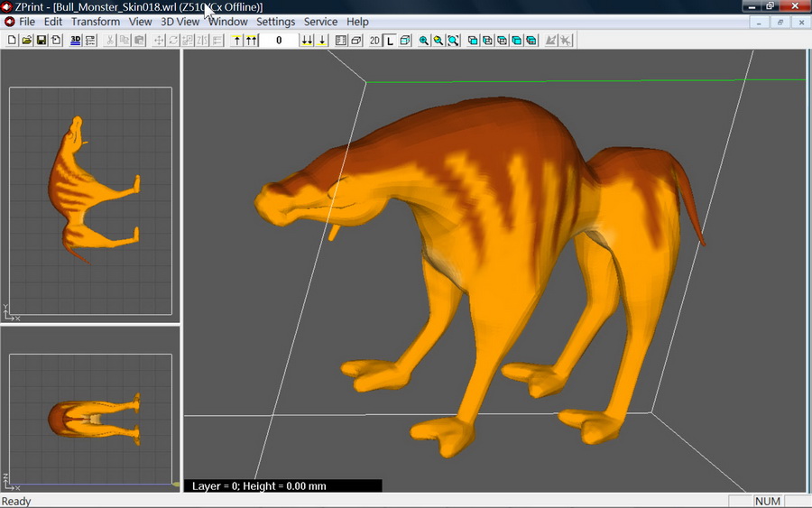This screenshot has height=508, width=812.
Task: Open the Transform menu
Action: pos(95,22)
